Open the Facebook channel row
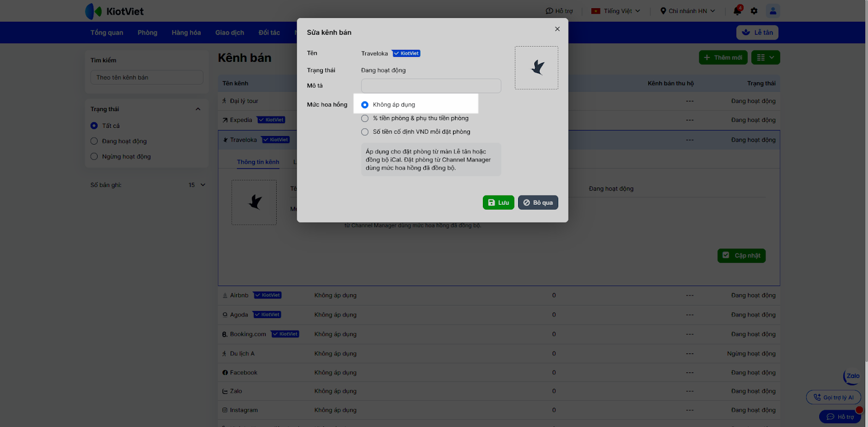Image resolution: width=868 pixels, height=427 pixels. tap(499, 373)
